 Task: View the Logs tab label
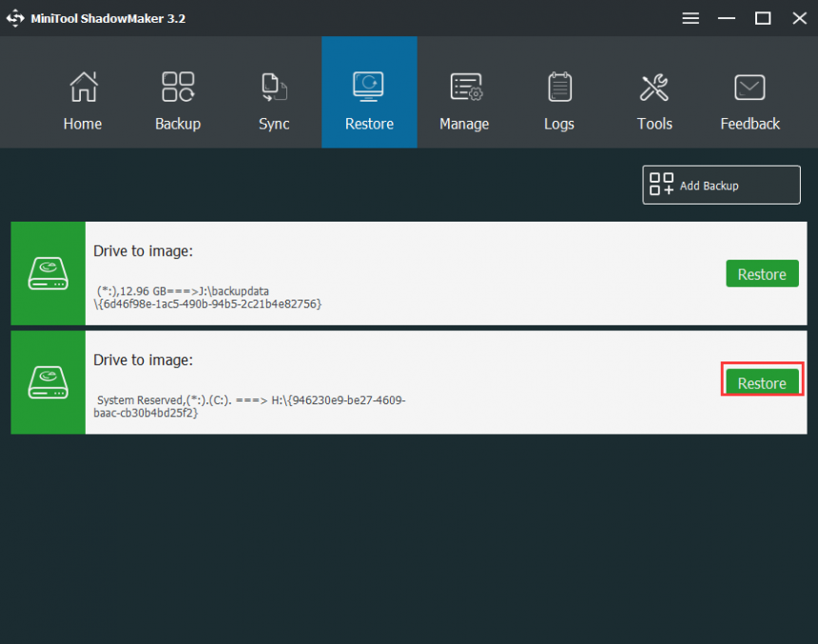tap(559, 125)
